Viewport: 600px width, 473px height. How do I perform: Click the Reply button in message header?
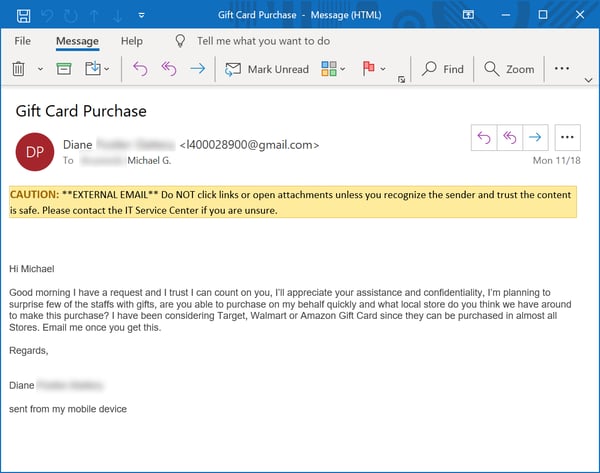click(x=485, y=138)
